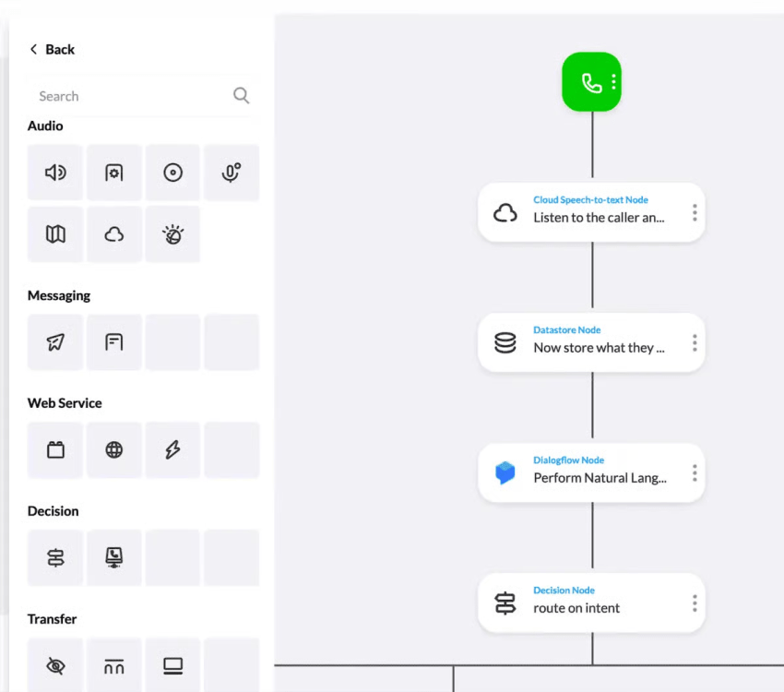Open the Datastore Node kebab menu

pyautogui.click(x=694, y=342)
